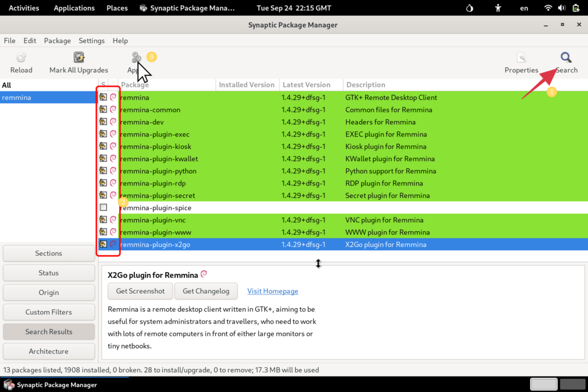Click the Origin filter button

[49, 292]
